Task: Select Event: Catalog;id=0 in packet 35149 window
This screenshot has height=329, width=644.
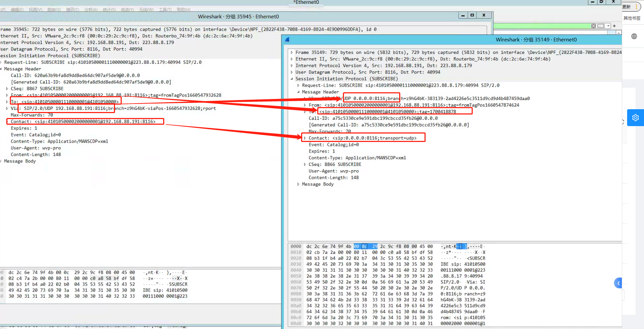Action: click(334, 145)
